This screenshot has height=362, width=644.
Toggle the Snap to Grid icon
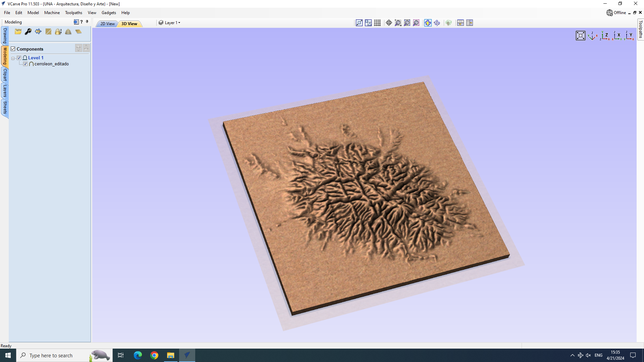tap(377, 23)
